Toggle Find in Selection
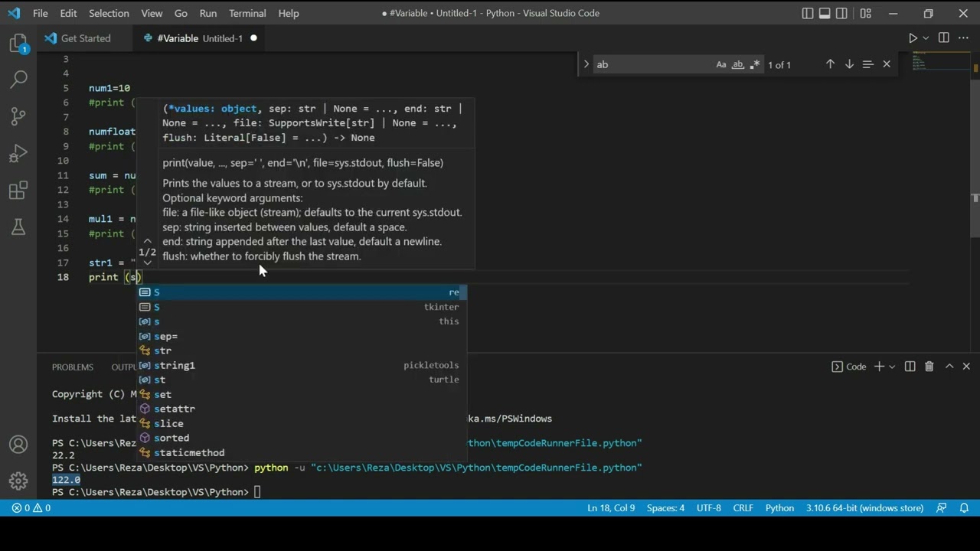Image resolution: width=980 pixels, height=551 pixels. pos(868,64)
